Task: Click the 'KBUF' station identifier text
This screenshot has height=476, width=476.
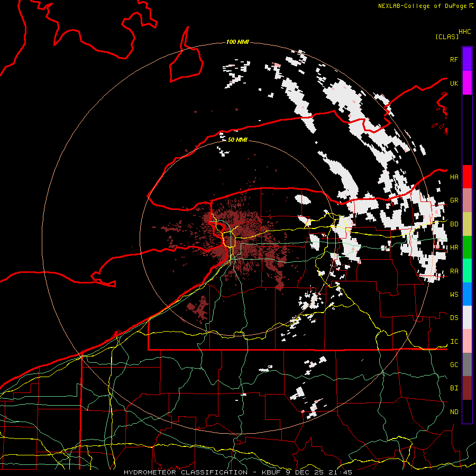Action: [272, 472]
